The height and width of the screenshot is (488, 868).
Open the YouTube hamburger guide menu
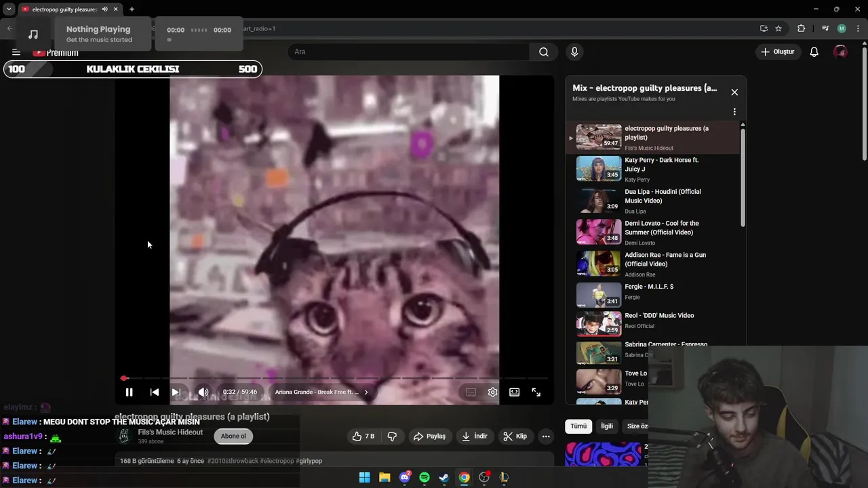(x=16, y=52)
